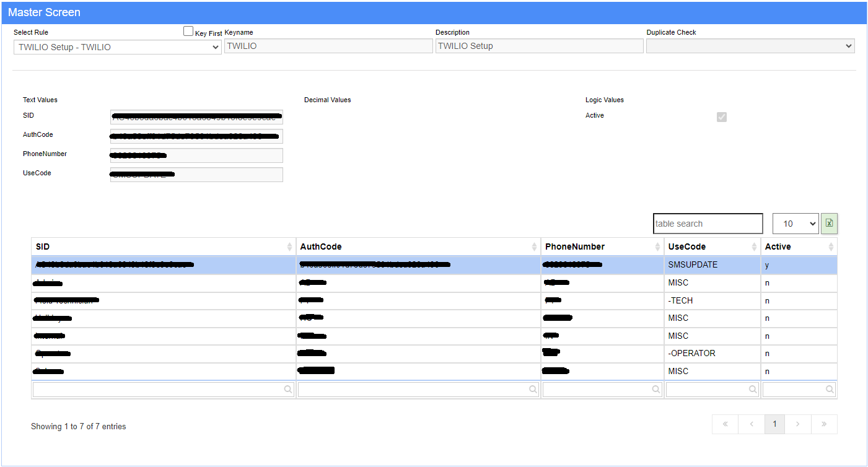Click the AuthCode text value field
The width and height of the screenshot is (868, 467).
[x=196, y=136]
